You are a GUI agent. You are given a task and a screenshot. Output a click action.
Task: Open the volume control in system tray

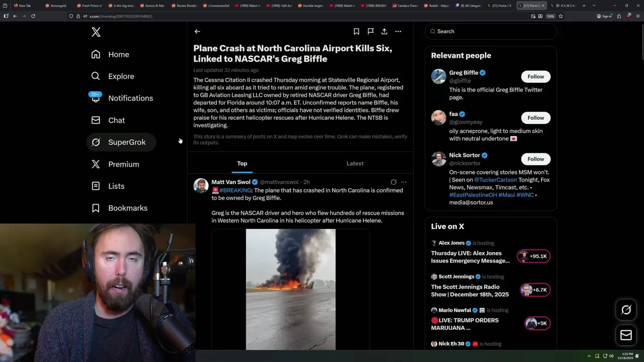coord(611,356)
